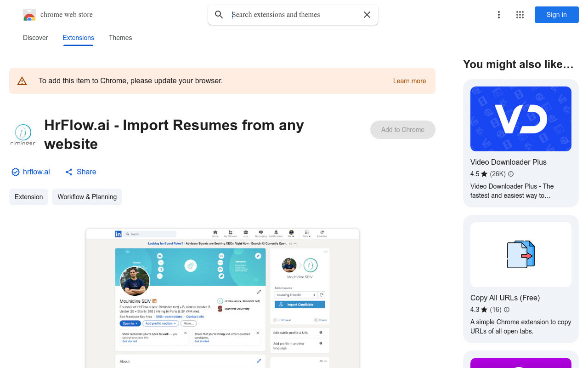
Task: Select the Extension category chip
Action: pyautogui.click(x=28, y=197)
